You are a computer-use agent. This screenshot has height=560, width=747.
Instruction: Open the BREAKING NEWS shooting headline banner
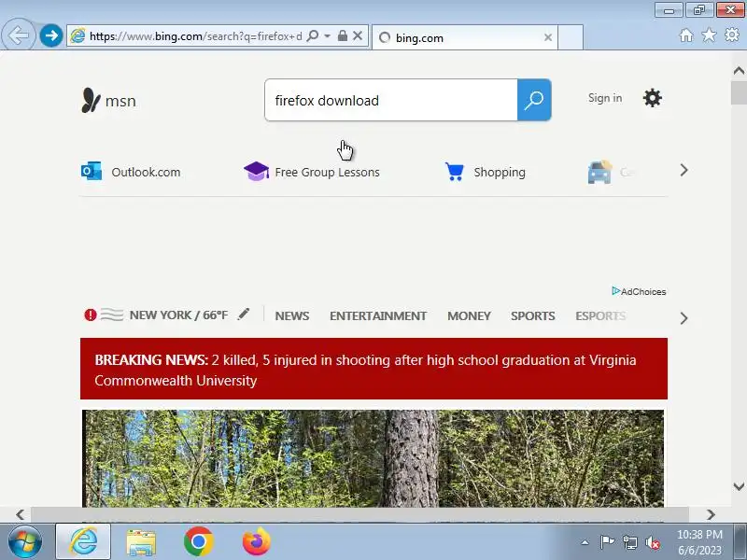coord(373,369)
